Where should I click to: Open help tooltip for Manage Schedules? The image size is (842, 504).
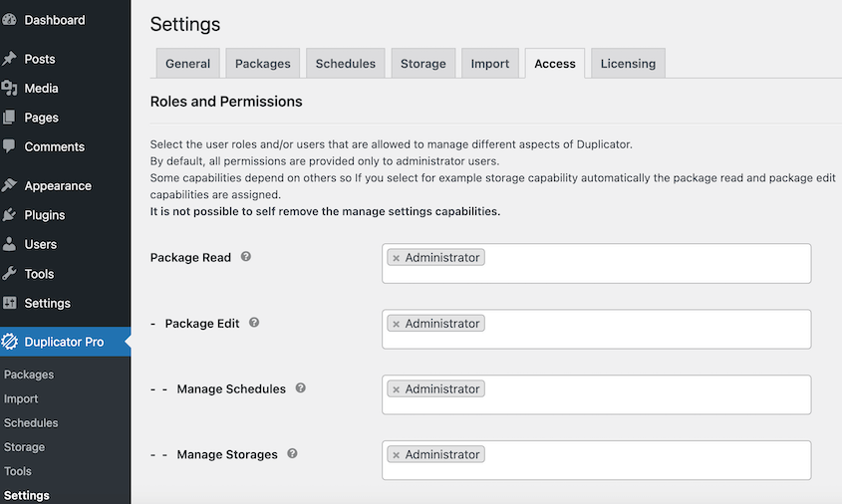pyautogui.click(x=301, y=388)
